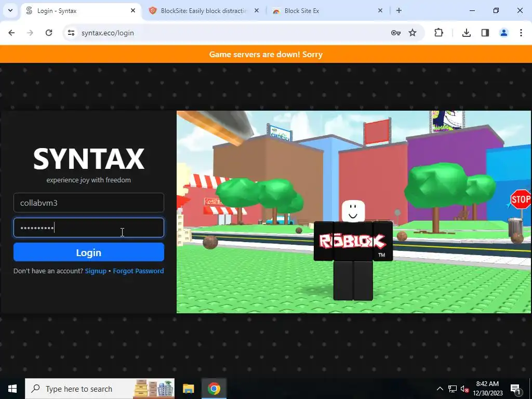This screenshot has width=532, height=399.
Task: Click the muted volume tray icon
Action: (464, 389)
